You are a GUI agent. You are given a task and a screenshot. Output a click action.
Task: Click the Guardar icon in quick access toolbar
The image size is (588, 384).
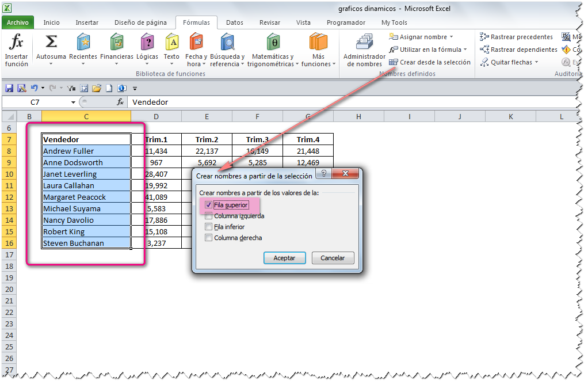(x=9, y=88)
